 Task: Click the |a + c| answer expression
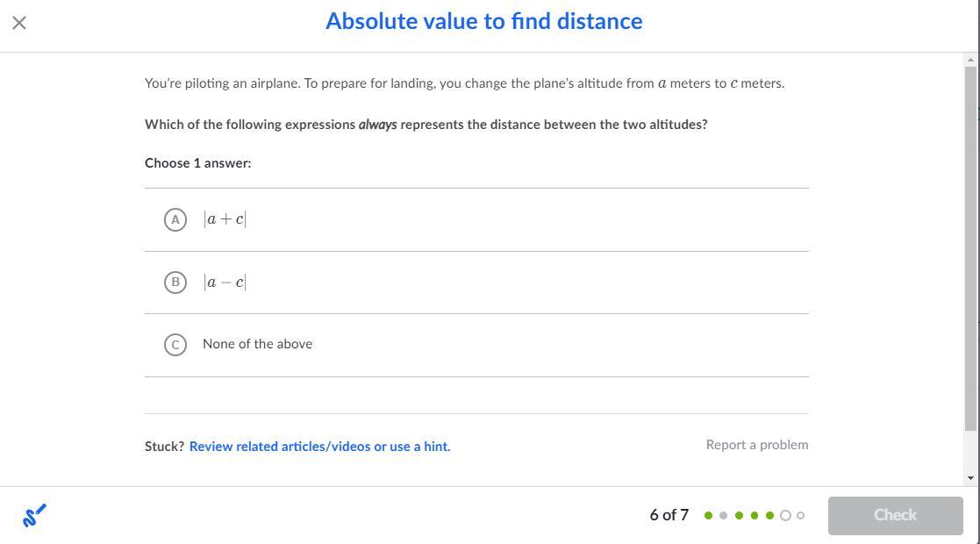225,219
